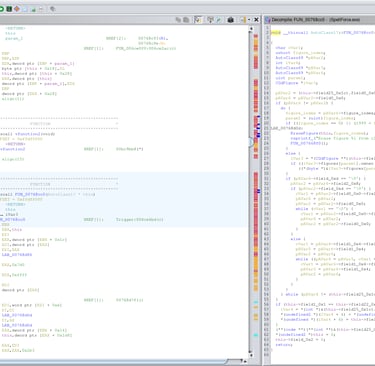This screenshot has width=375, height=366.
Task: Click the Listing scrollbar down arrow
Action: 251,355
